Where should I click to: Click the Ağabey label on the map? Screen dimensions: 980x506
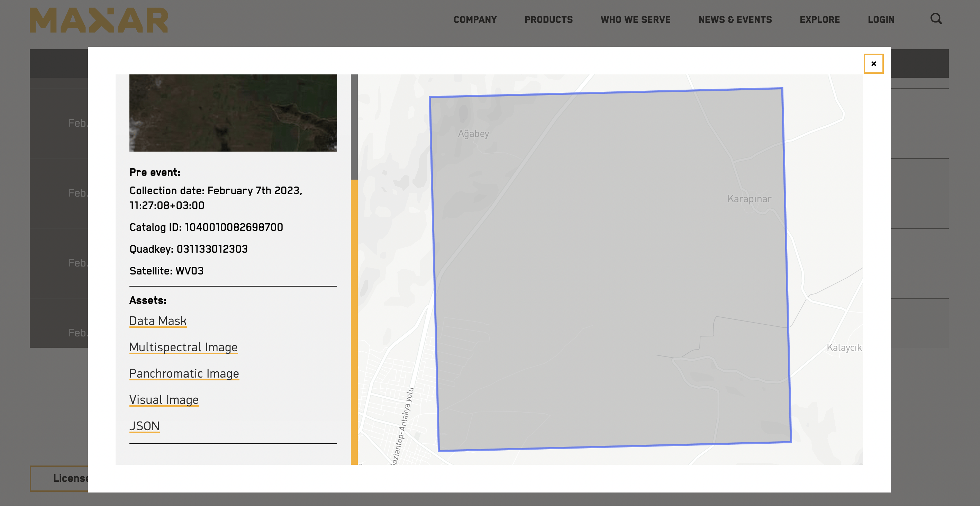point(473,134)
